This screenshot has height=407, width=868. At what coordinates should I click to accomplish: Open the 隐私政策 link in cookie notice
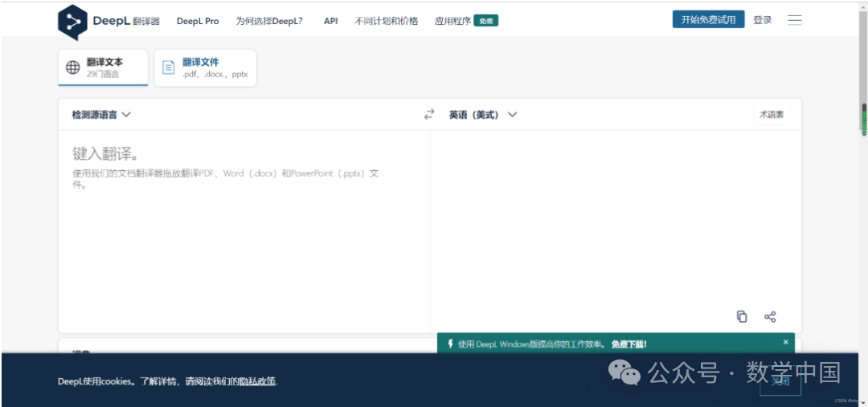coord(257,381)
